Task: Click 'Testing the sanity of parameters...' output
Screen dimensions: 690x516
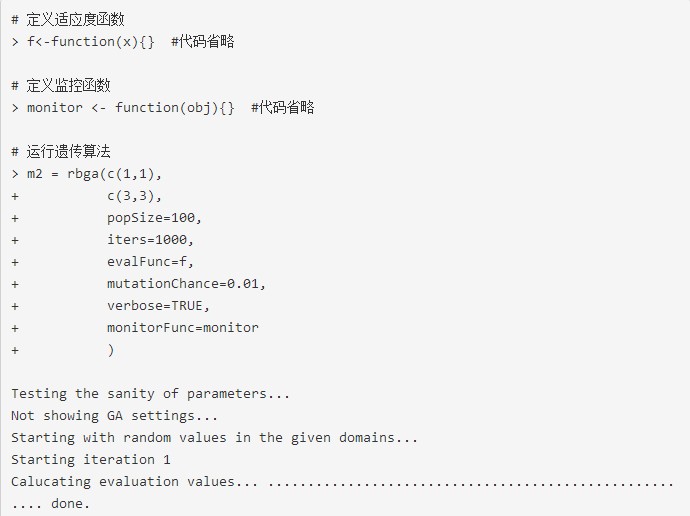Action: (150, 394)
